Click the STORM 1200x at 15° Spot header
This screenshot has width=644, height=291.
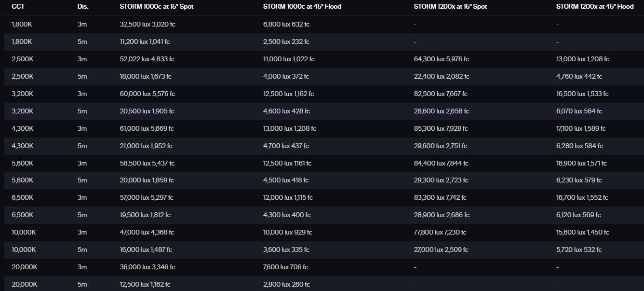pos(449,7)
